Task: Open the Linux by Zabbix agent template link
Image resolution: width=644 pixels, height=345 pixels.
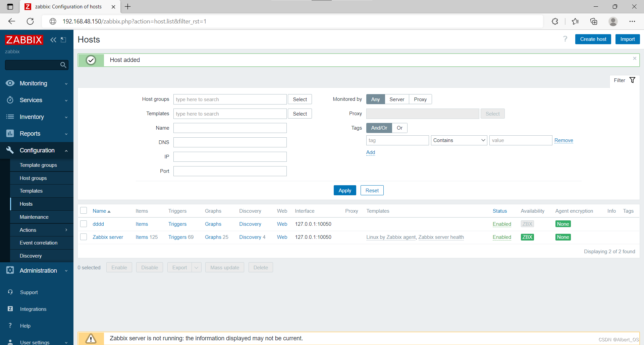Action: tap(391, 237)
